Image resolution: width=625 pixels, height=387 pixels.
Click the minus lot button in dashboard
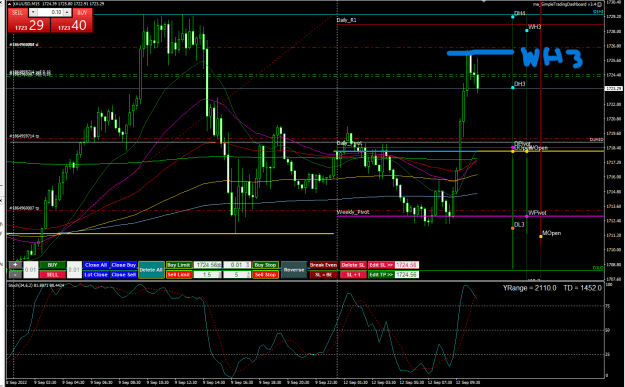tap(15, 275)
